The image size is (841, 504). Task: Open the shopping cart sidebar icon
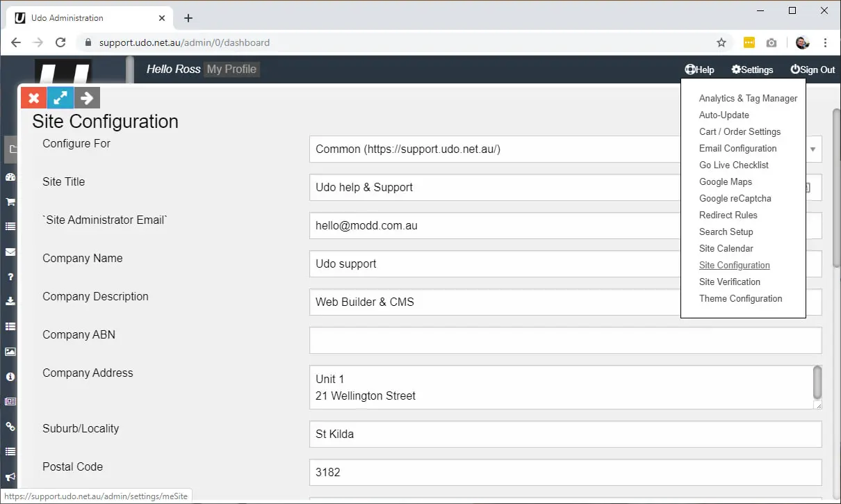point(10,202)
